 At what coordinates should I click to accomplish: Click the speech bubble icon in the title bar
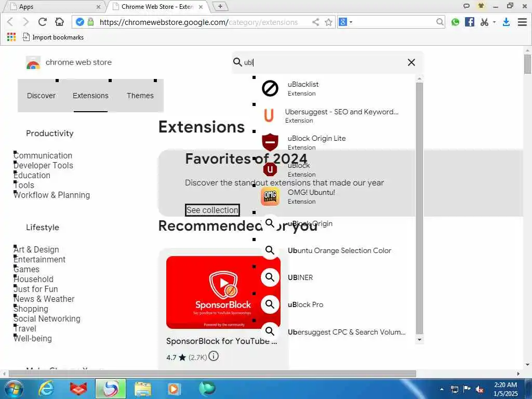tap(467, 6)
